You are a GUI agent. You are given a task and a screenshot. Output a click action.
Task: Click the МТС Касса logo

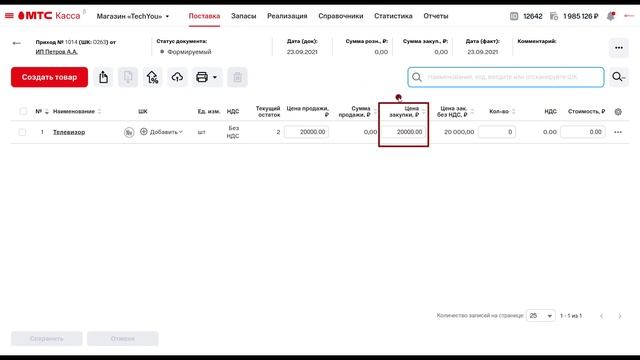click(x=49, y=16)
